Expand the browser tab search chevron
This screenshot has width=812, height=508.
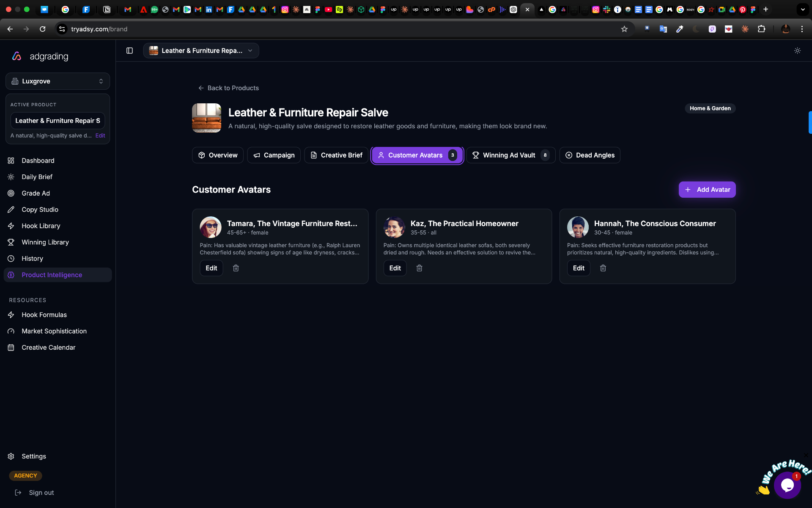pos(802,9)
